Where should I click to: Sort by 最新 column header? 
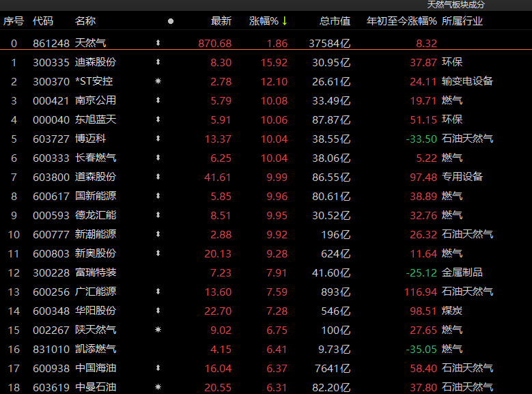click(221, 21)
